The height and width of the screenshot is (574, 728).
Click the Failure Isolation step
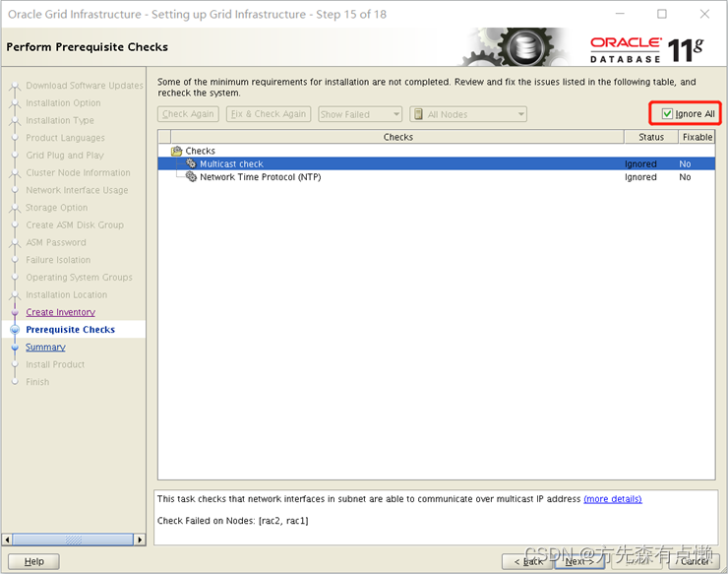click(x=58, y=260)
